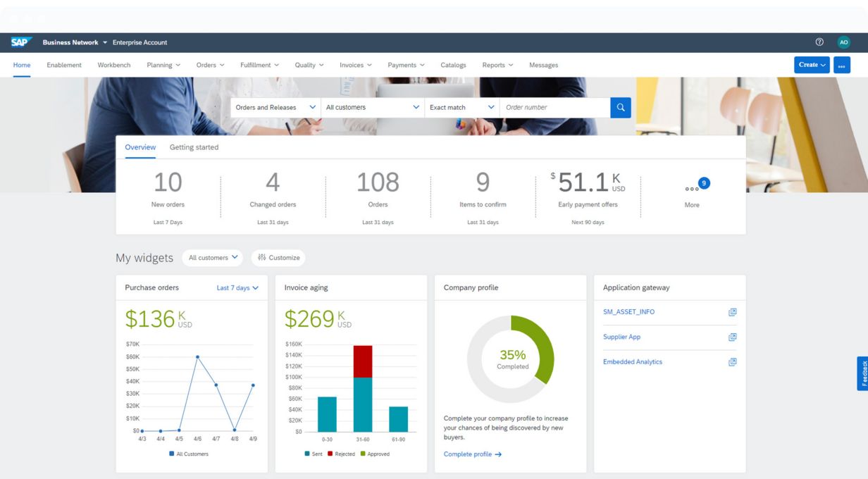Screen dimensions: 868x479
Task: Toggle the Rejected legend item
Action: [x=341, y=454]
